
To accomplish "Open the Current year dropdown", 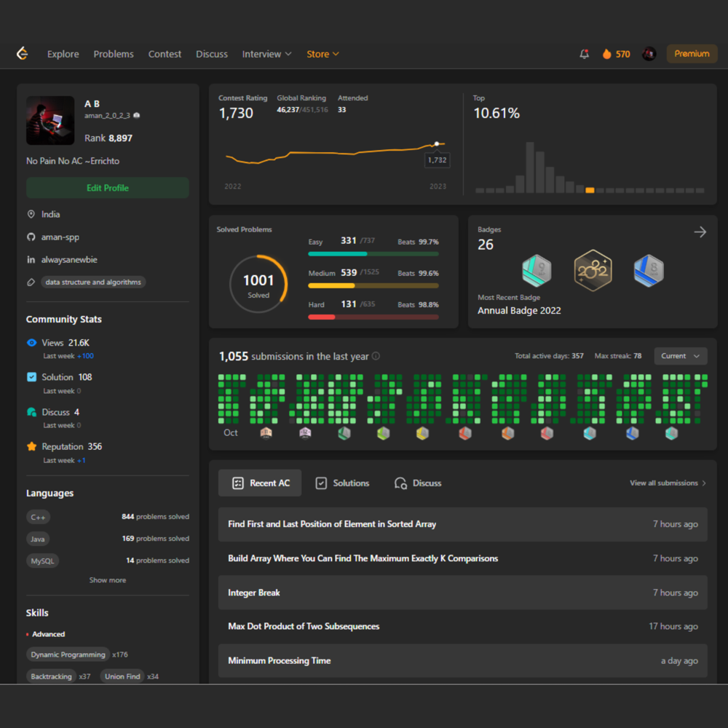I will coord(681,356).
